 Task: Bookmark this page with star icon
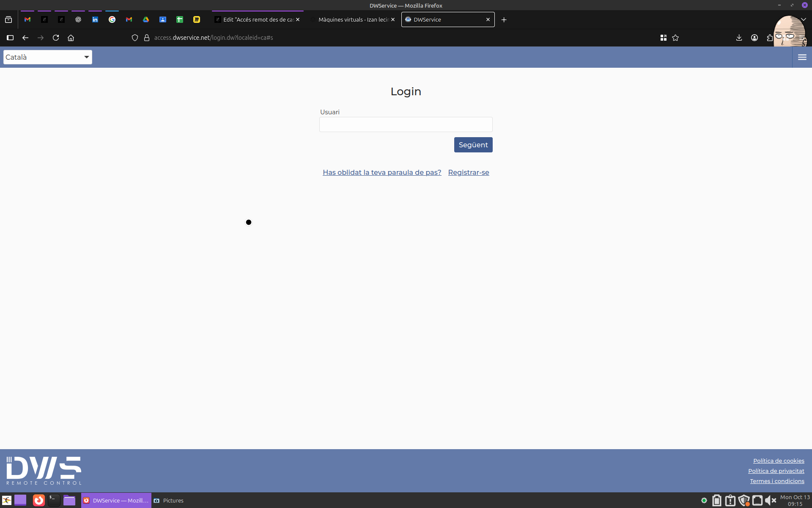675,38
